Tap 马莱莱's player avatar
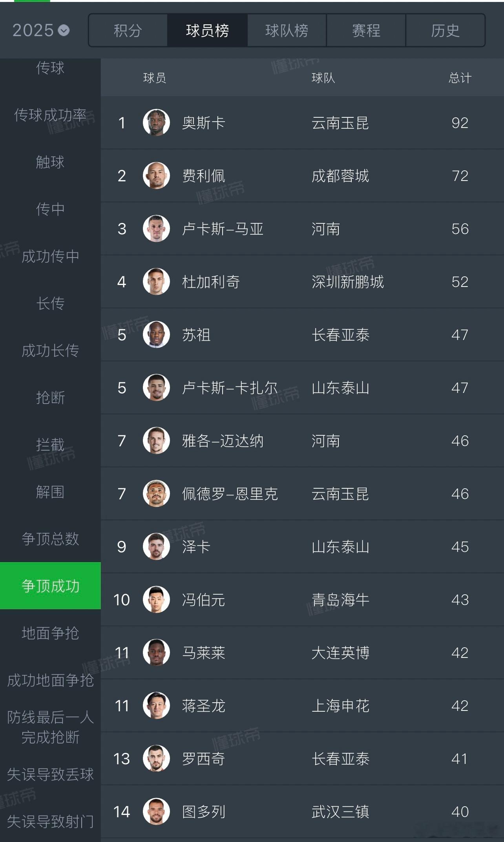Viewport: 504px width, 842px height. pyautogui.click(x=156, y=652)
